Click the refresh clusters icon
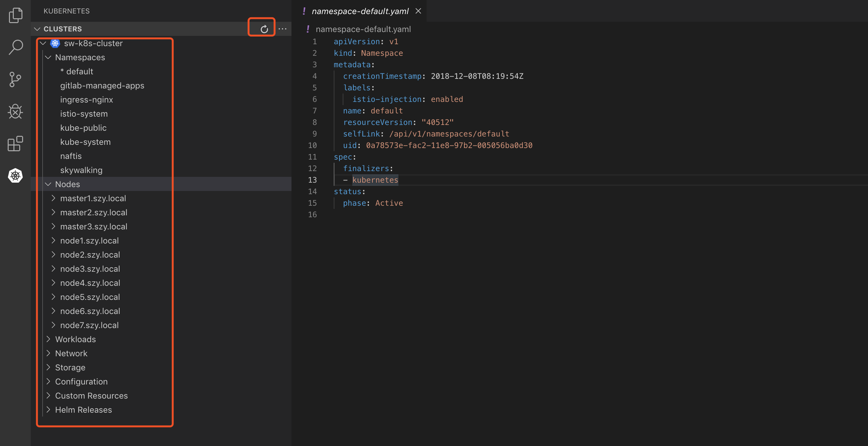The height and width of the screenshot is (446, 868). pos(264,28)
